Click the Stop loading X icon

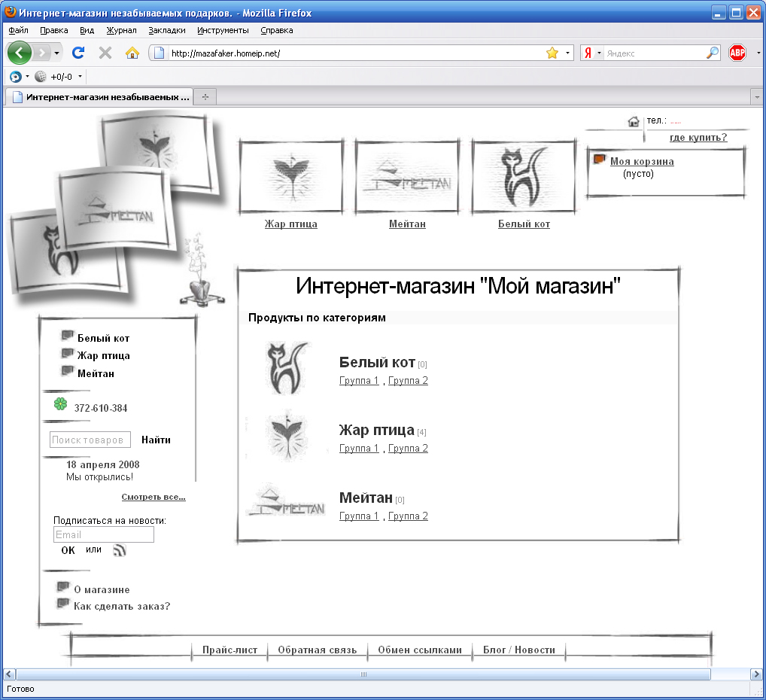105,52
